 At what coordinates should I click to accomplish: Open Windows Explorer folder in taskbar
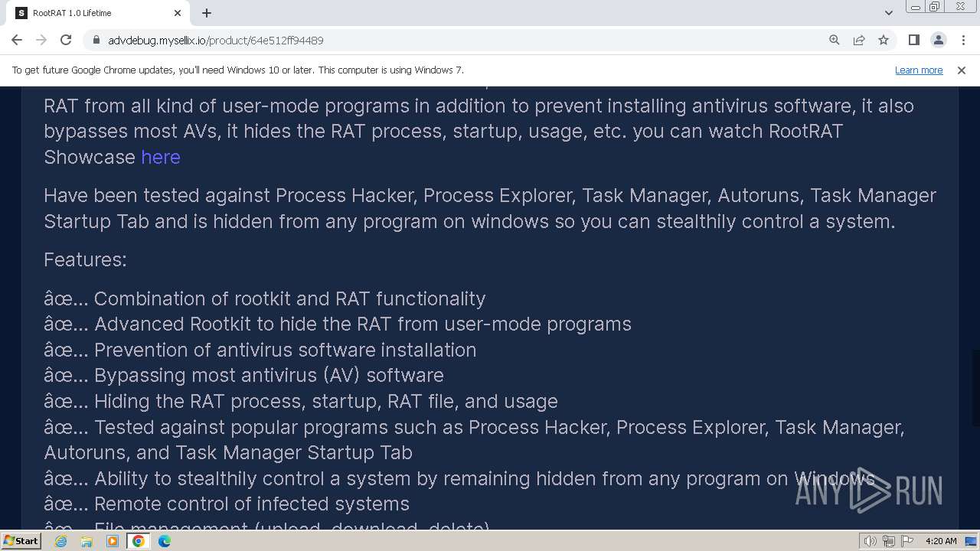pyautogui.click(x=87, y=541)
